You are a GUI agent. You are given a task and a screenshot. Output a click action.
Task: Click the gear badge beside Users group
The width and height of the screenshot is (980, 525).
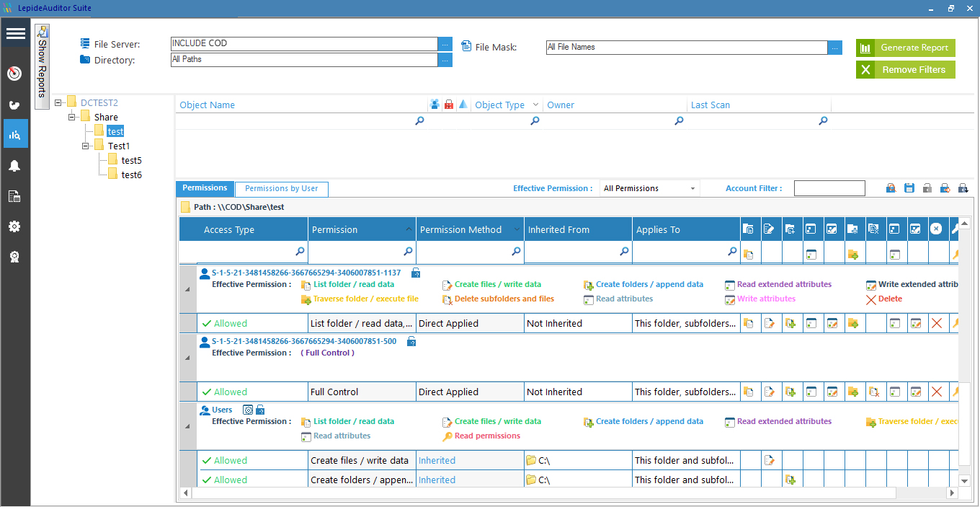[x=247, y=410]
